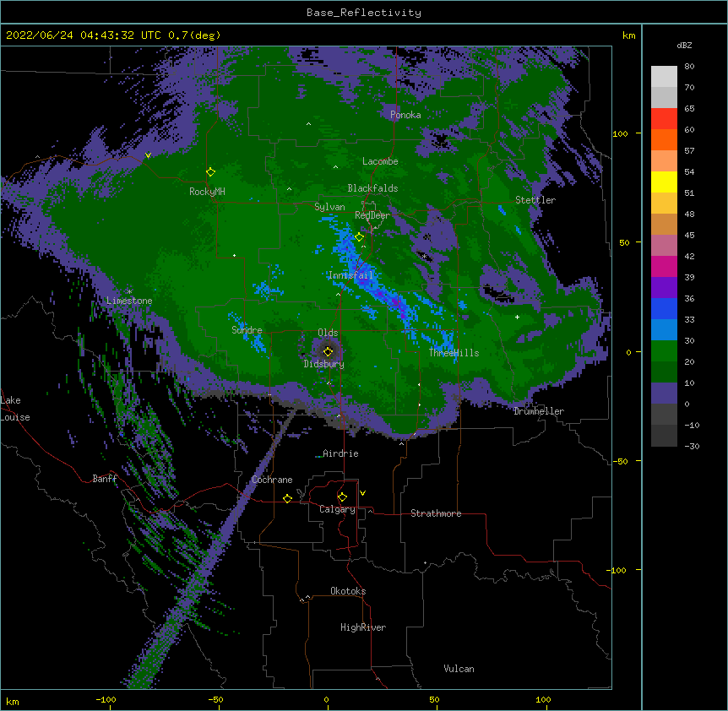Select the magenta 39-42 dBZ legend color

(x=664, y=266)
